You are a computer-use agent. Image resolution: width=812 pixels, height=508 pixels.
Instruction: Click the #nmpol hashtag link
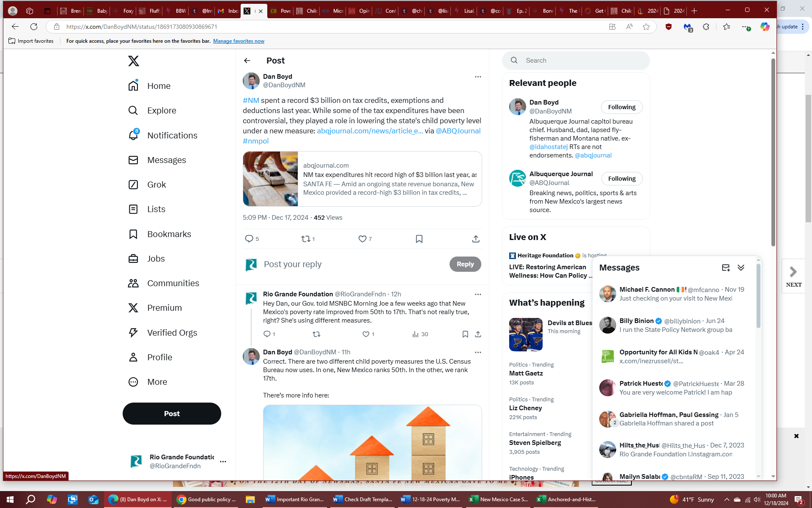coord(255,141)
